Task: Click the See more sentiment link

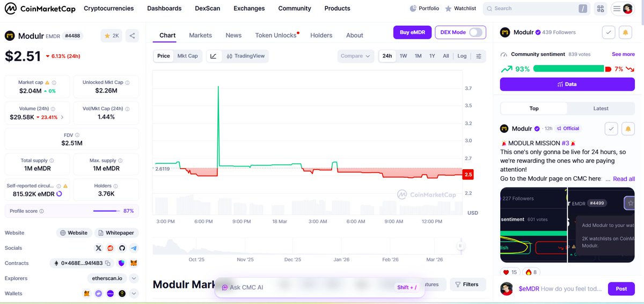Action: pos(623,54)
